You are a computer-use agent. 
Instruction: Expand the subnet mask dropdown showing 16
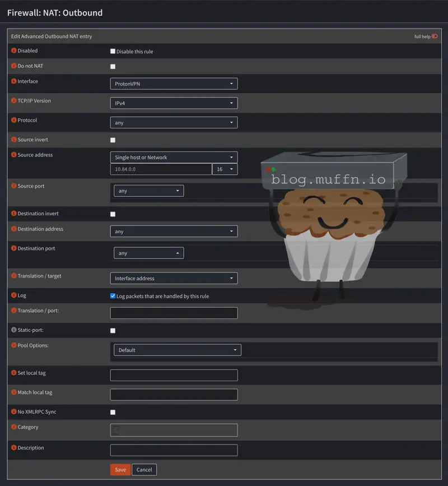click(x=225, y=169)
